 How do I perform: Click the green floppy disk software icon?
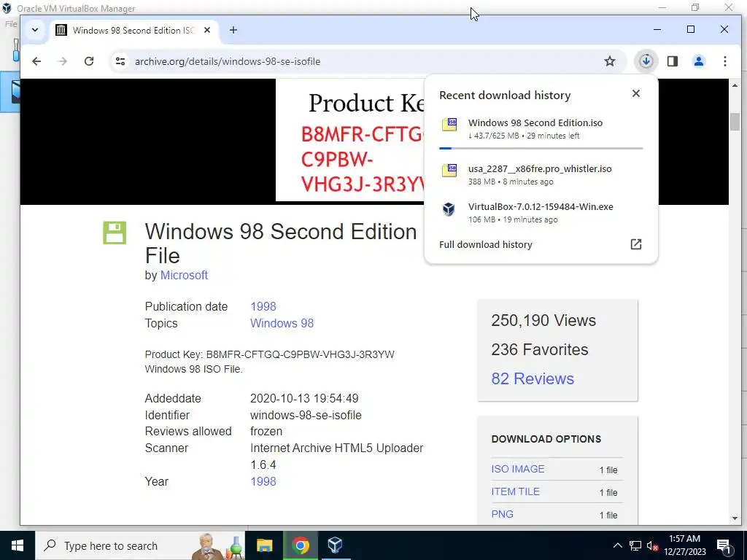point(115,233)
